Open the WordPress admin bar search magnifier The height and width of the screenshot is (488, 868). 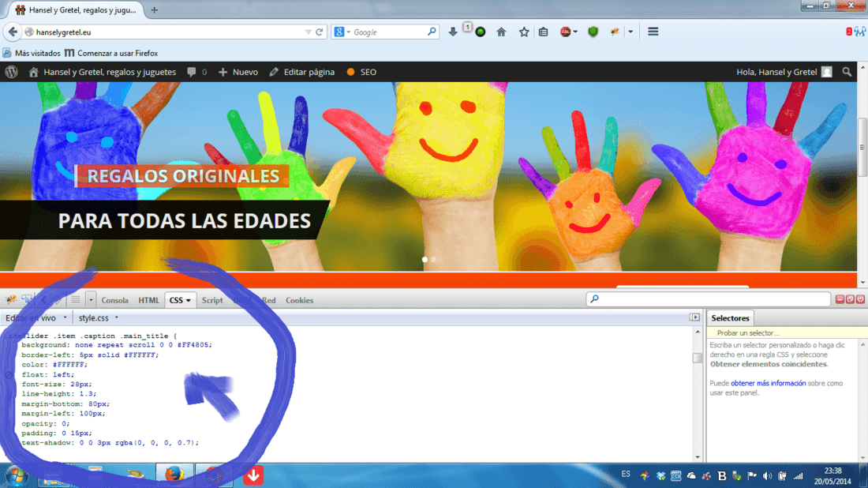pyautogui.click(x=847, y=72)
